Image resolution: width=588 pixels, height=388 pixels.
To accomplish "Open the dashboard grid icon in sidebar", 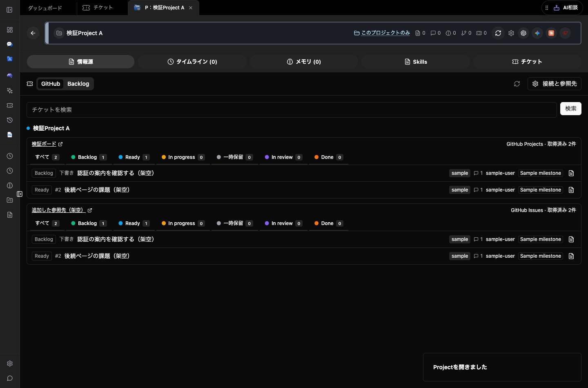I will click(10, 30).
